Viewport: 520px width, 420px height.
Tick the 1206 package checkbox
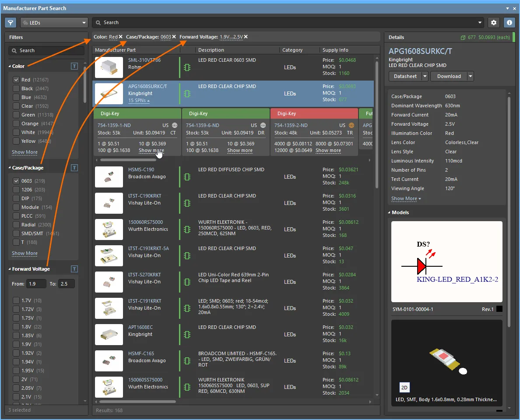(16, 190)
